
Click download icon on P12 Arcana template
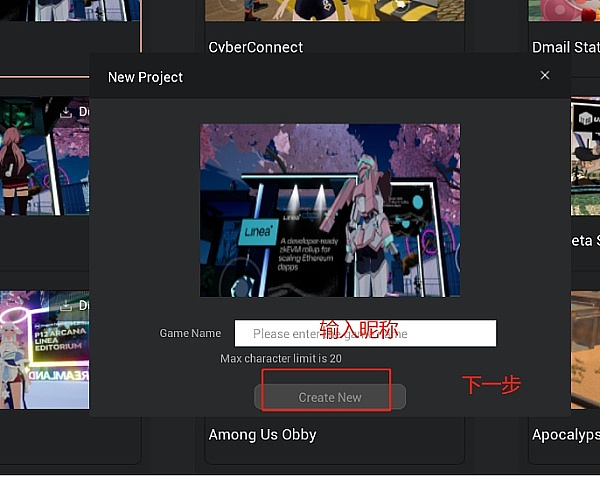pyautogui.click(x=66, y=305)
